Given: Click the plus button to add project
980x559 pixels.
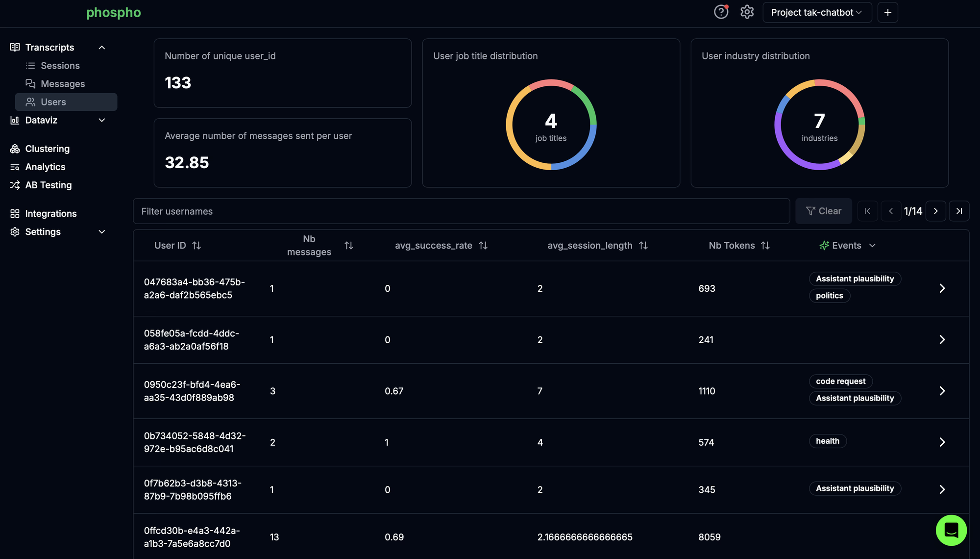Looking at the screenshot, I should point(887,13).
